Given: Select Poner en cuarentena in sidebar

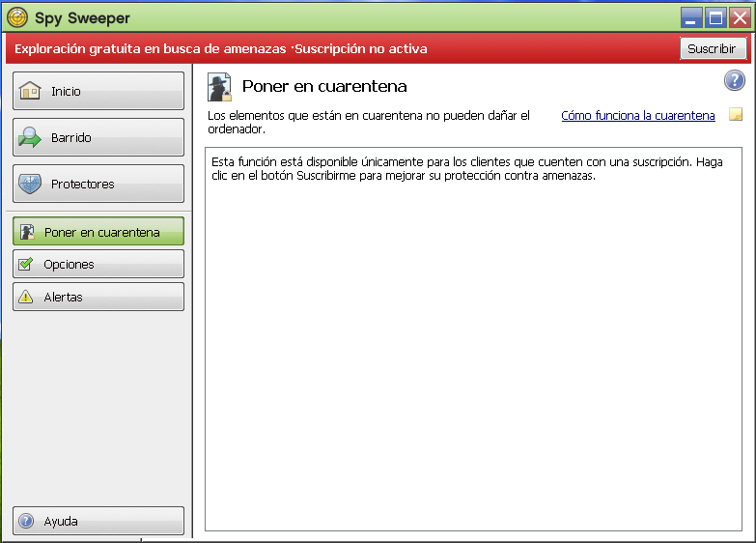Looking at the screenshot, I should point(98,231).
